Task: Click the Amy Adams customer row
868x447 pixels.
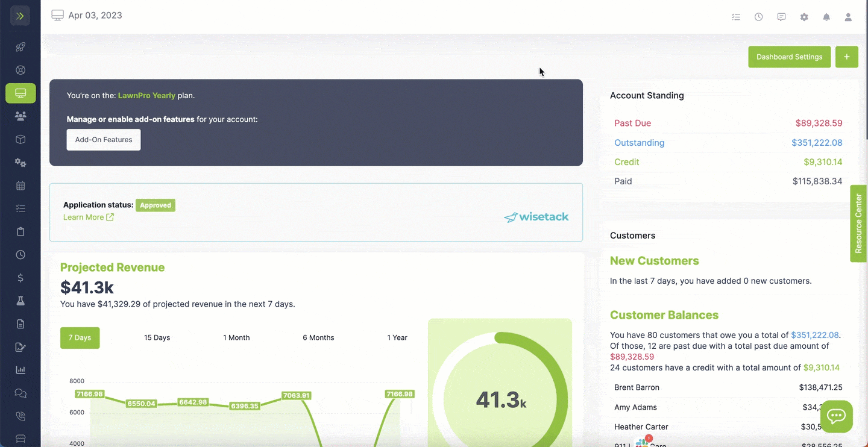Action: pos(728,407)
